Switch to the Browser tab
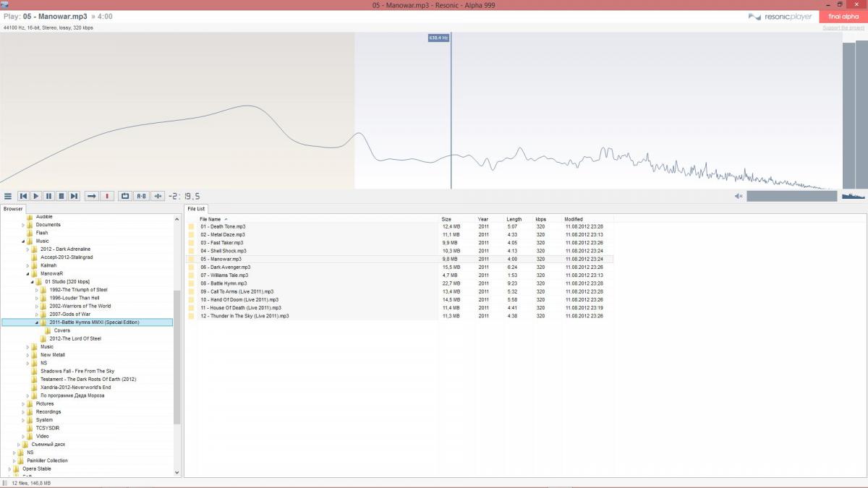 (13, 209)
